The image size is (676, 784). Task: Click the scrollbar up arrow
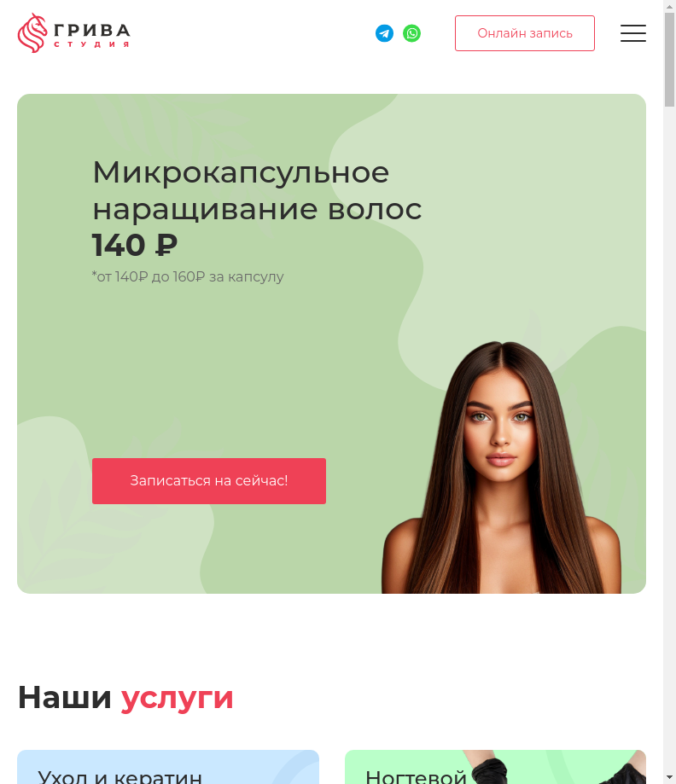pos(669,6)
